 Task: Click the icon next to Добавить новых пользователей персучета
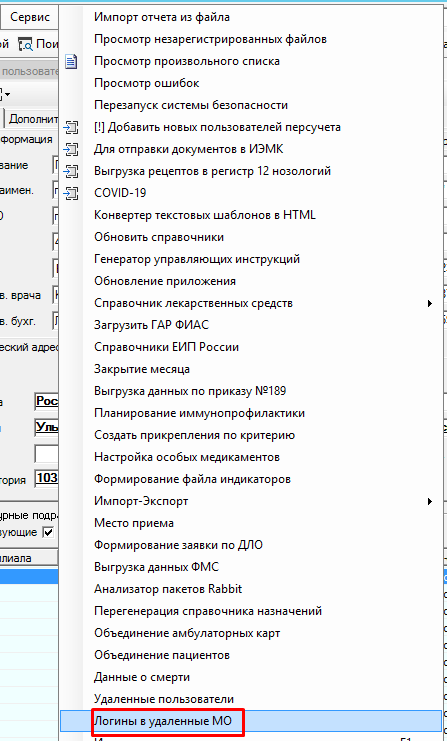[71, 128]
